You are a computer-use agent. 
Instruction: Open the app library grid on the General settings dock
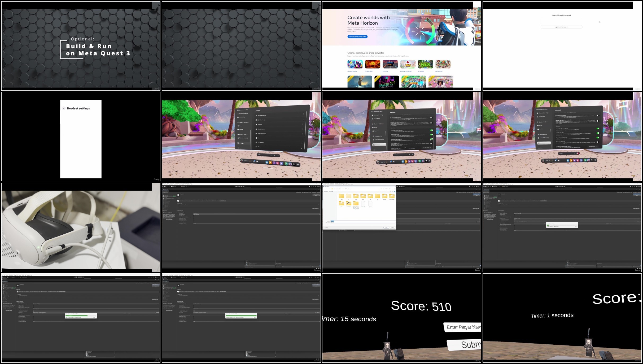tap(298, 164)
